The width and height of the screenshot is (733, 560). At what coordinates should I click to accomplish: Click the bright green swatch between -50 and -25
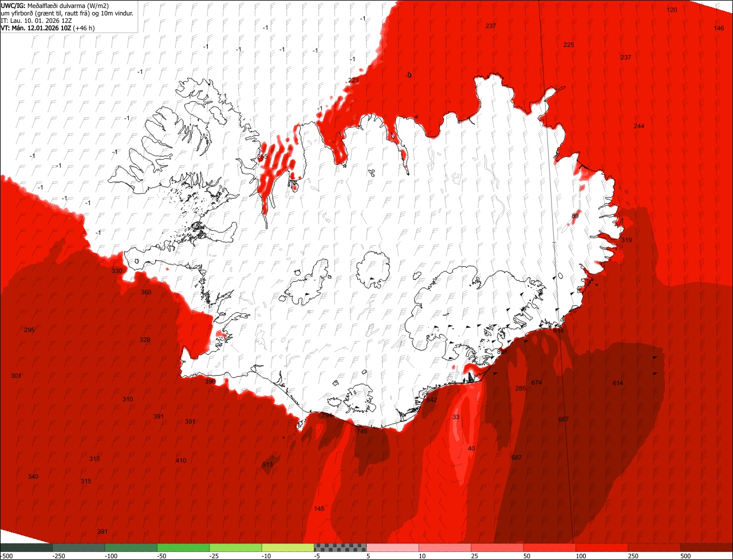(183, 547)
